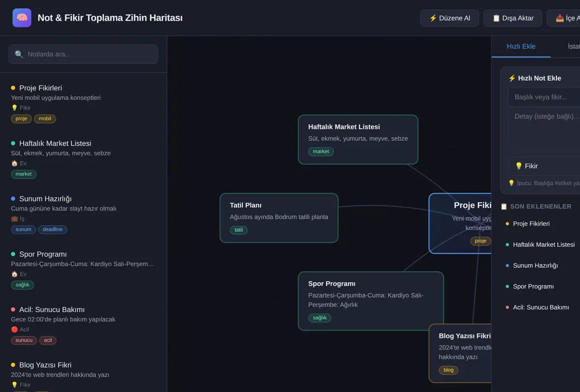Click the blog tag on the Blog Yazısı Fikri node

coord(449,370)
